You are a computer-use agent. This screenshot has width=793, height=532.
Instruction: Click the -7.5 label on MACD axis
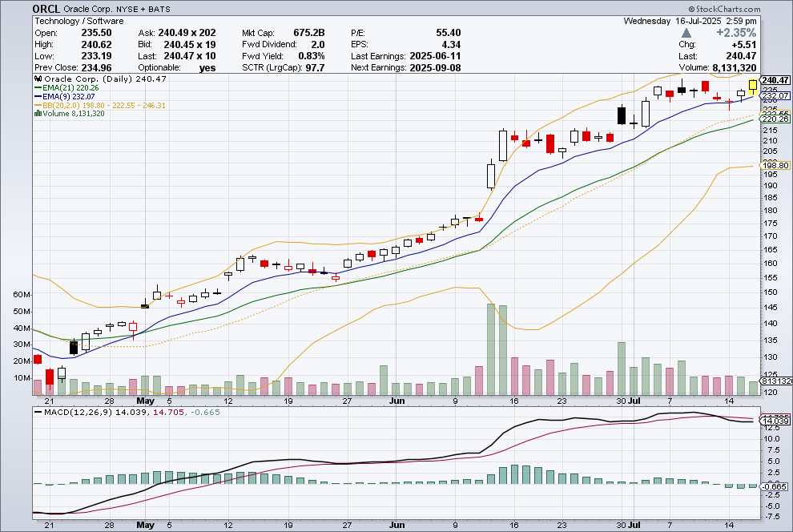(x=771, y=516)
